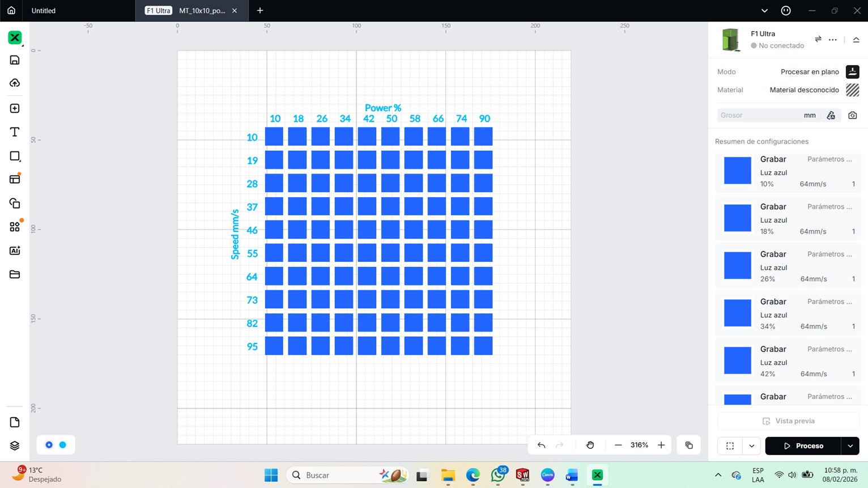Open Parámetros for the 42% Grabar layer
Image resolution: width=868 pixels, height=488 pixels.
(829, 350)
